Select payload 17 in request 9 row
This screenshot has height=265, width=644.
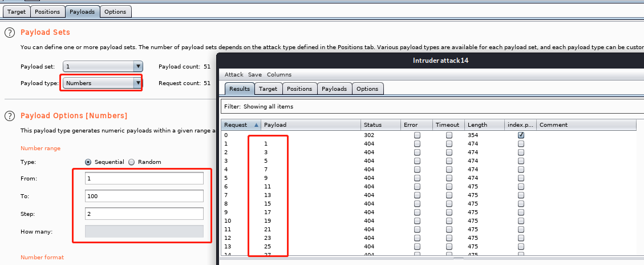[268, 212]
